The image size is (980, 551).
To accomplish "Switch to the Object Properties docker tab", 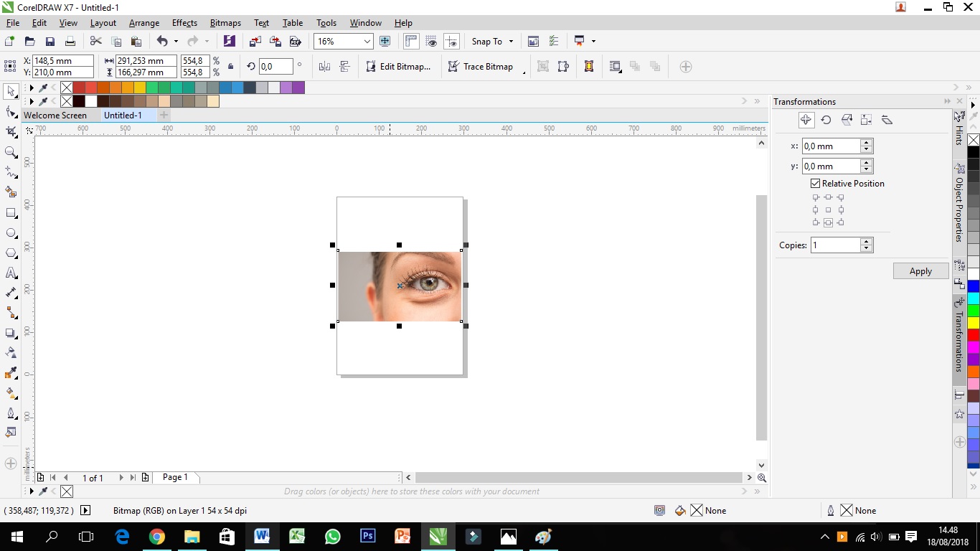I will pyautogui.click(x=960, y=208).
